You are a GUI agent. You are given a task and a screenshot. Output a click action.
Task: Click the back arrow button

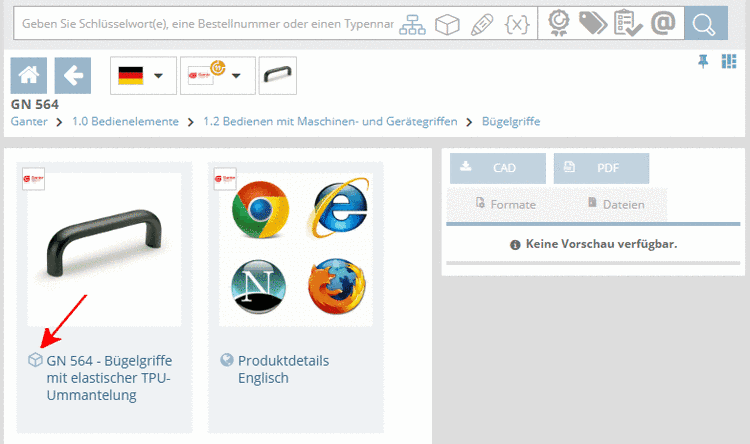pos(73,76)
